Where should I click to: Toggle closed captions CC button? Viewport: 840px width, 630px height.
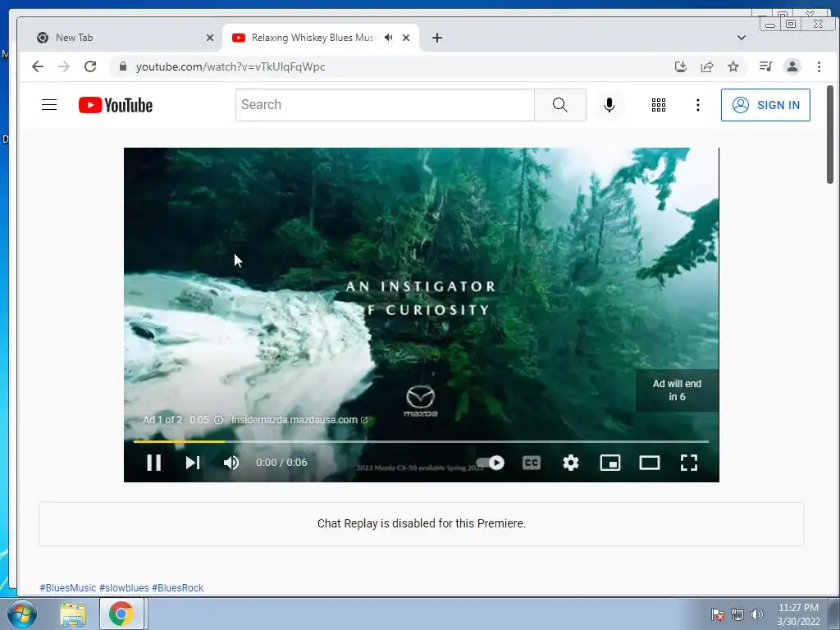(x=532, y=463)
